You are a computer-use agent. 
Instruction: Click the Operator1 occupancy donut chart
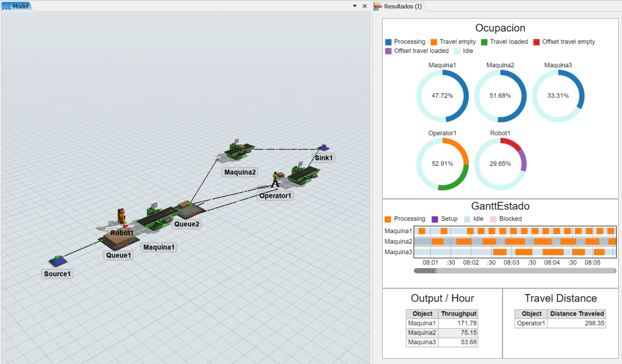pyautogui.click(x=442, y=164)
